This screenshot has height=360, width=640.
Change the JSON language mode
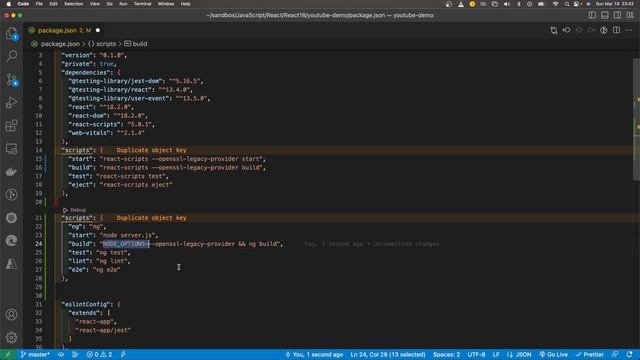[519, 355]
